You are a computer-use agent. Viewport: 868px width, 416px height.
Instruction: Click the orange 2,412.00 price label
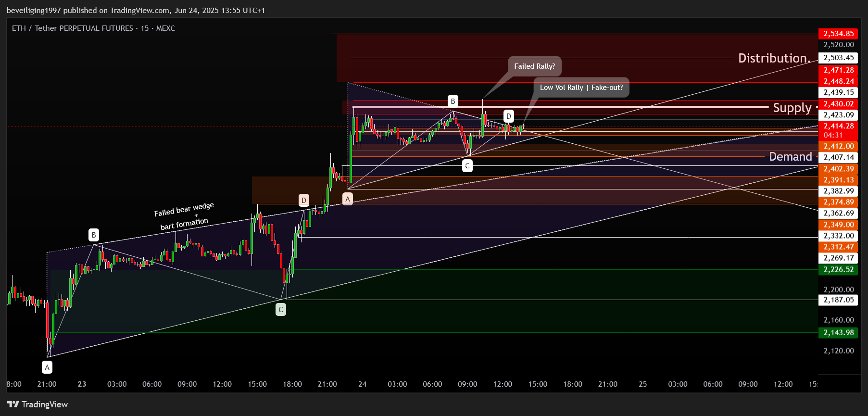[x=838, y=146]
